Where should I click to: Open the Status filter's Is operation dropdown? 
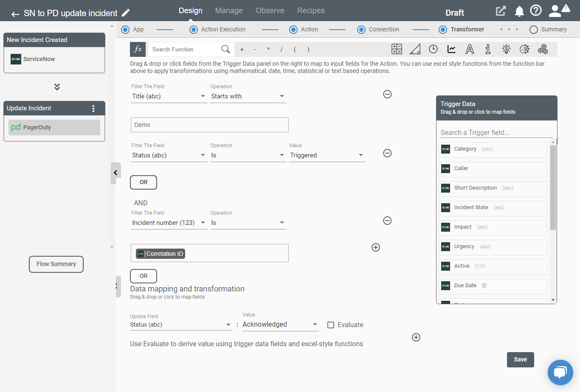248,155
